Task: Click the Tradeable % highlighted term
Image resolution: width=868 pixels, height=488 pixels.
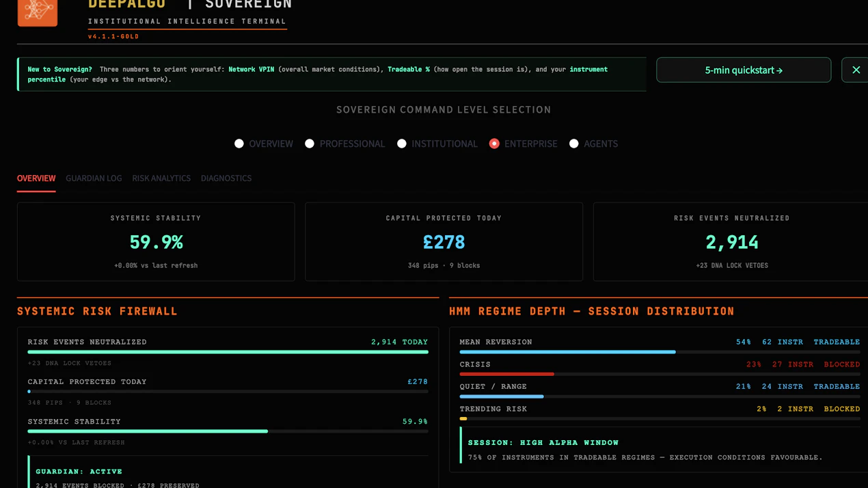Action: [x=409, y=69]
